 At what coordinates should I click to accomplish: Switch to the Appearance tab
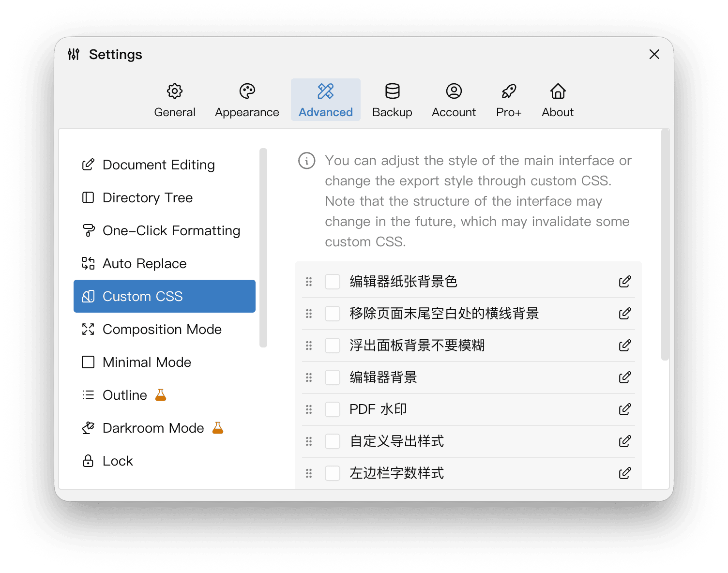pyautogui.click(x=247, y=100)
